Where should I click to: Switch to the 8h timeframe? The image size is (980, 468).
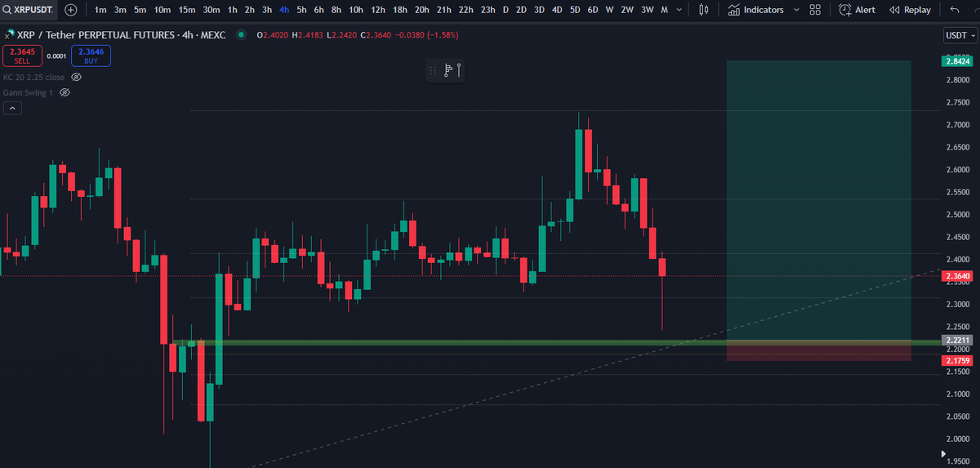point(336,10)
